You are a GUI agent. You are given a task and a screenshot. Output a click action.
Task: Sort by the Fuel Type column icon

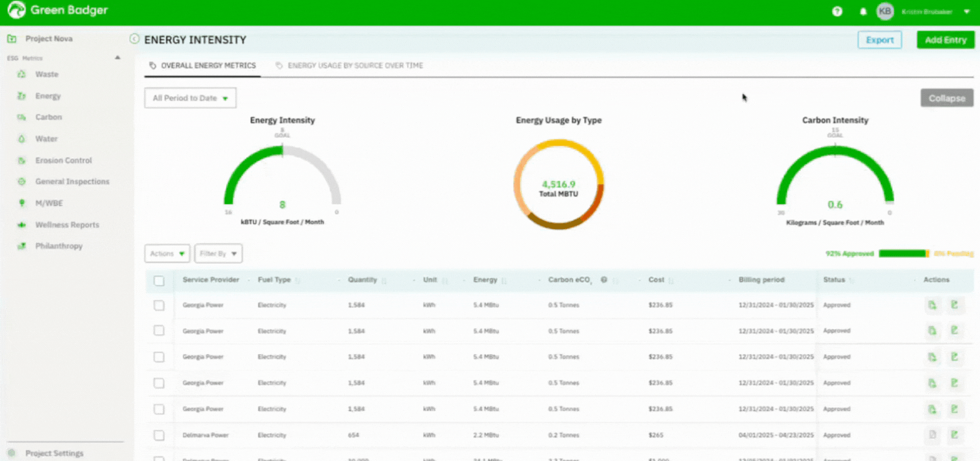pyautogui.click(x=298, y=280)
